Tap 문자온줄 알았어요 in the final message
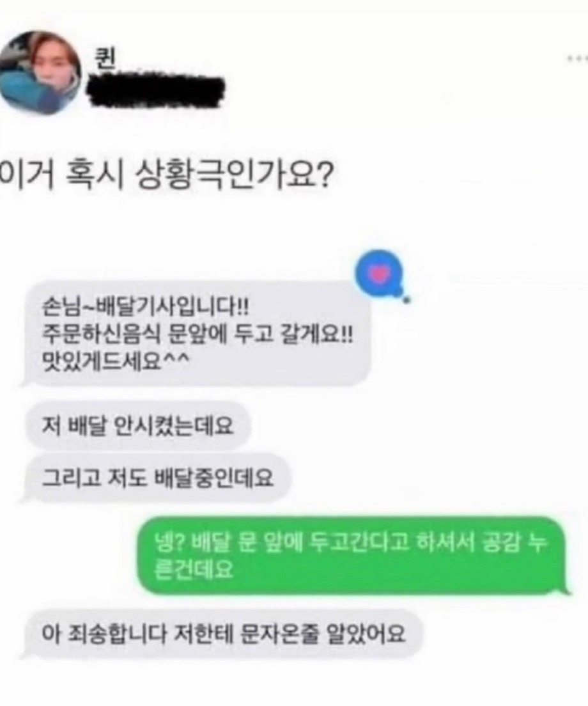588x706 pixels. (x=323, y=634)
